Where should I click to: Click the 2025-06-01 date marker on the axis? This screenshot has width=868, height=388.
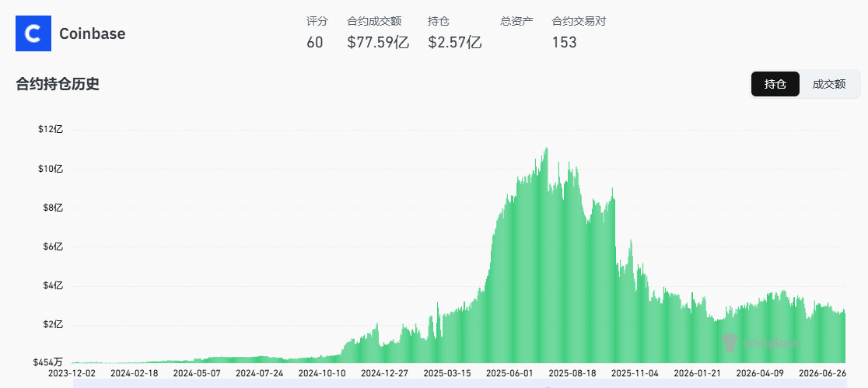coord(509,373)
